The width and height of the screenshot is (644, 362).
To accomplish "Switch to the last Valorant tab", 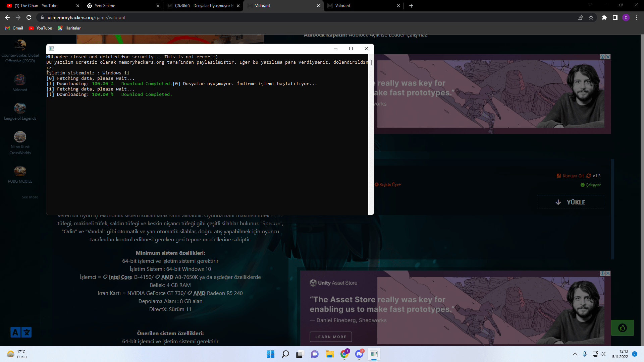I will [364, 6].
